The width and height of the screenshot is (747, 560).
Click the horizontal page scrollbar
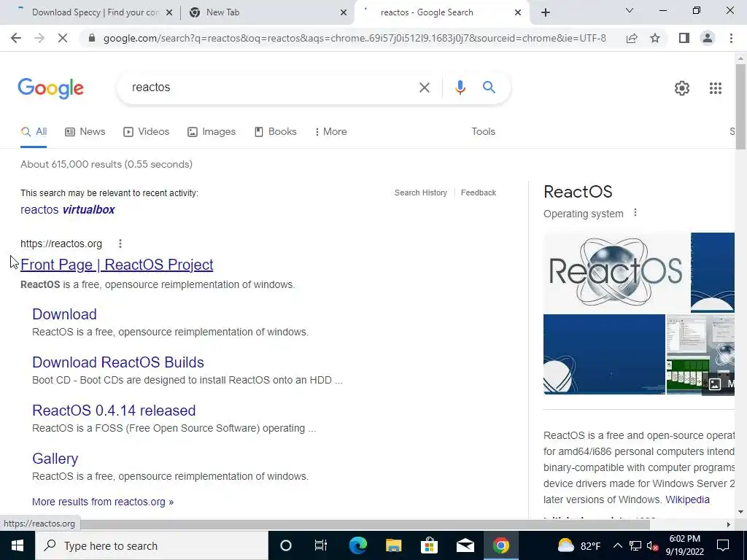pyautogui.click(x=367, y=525)
